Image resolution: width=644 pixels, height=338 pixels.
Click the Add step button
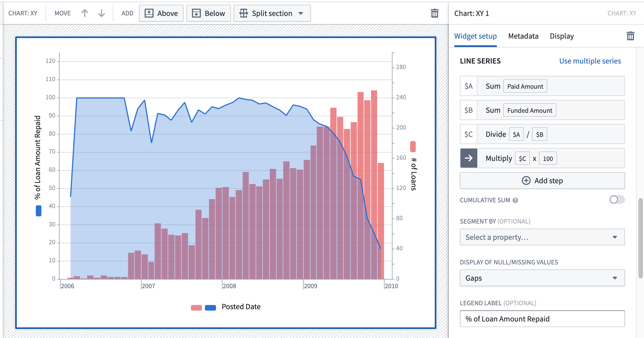(542, 180)
